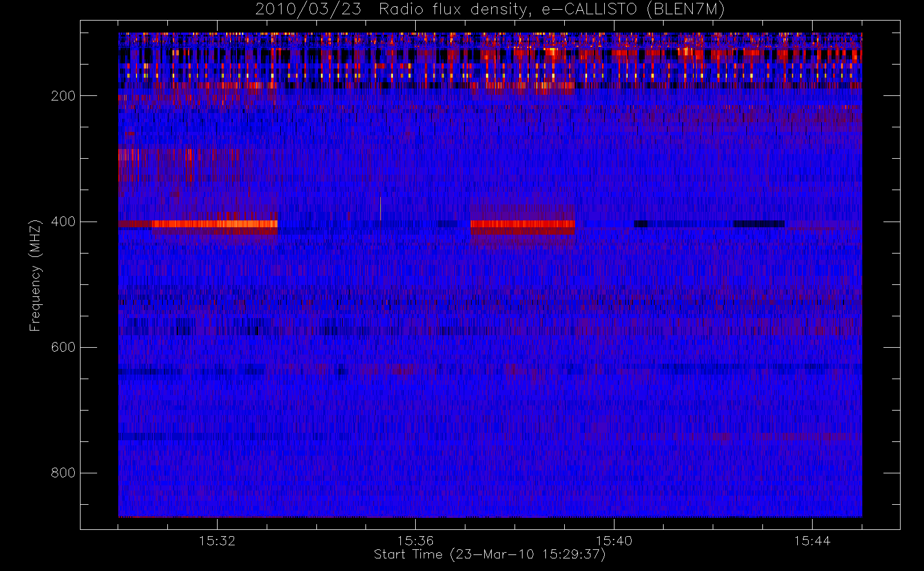The image size is (924, 571).
Task: Click the plot title '2010/03/23 Radio flux density, e-CALLISTO (BLEN7M)'
Action: point(490,10)
